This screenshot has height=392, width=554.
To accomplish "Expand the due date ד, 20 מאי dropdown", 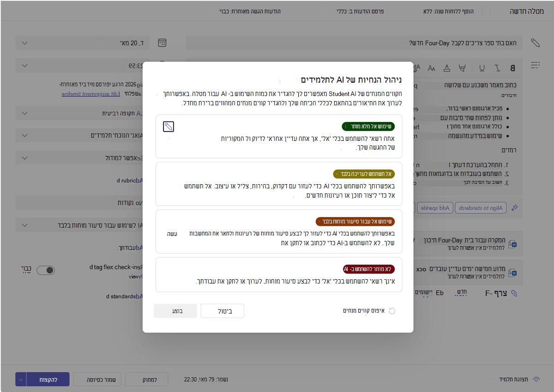I will [83, 43].
